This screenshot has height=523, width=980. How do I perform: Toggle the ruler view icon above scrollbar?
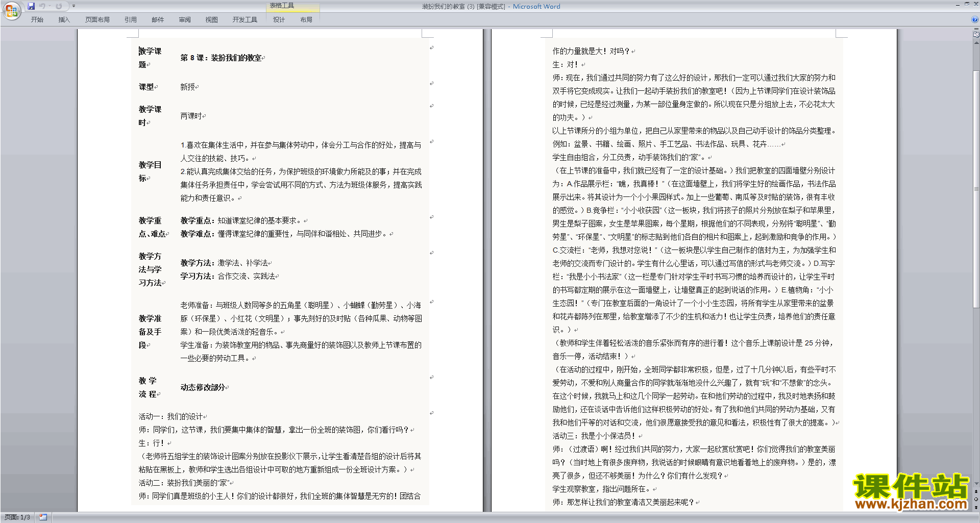(976, 35)
